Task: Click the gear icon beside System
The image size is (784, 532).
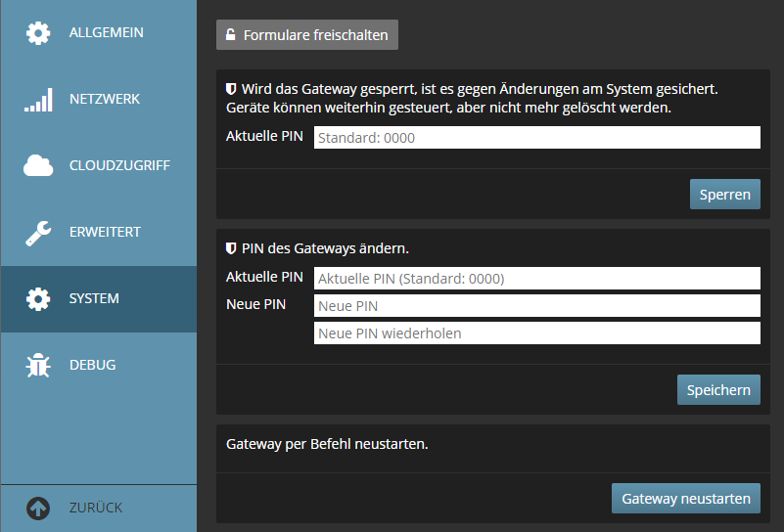Action: coord(38,299)
